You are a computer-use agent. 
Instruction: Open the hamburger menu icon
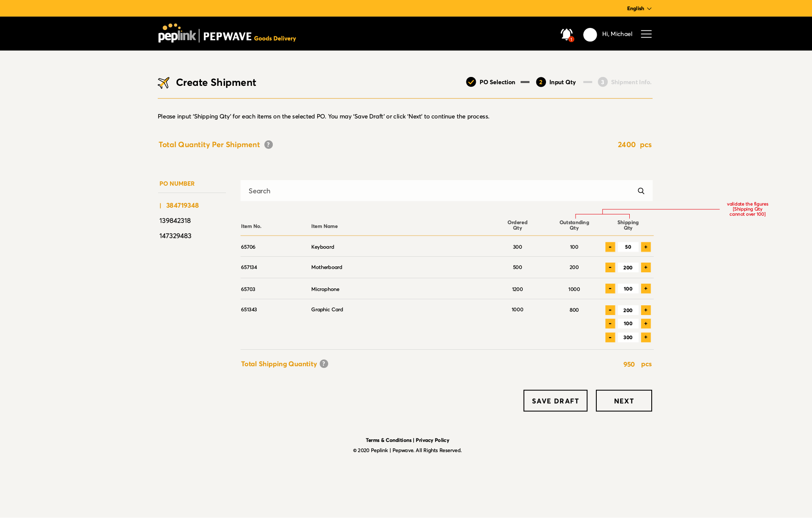tap(646, 34)
